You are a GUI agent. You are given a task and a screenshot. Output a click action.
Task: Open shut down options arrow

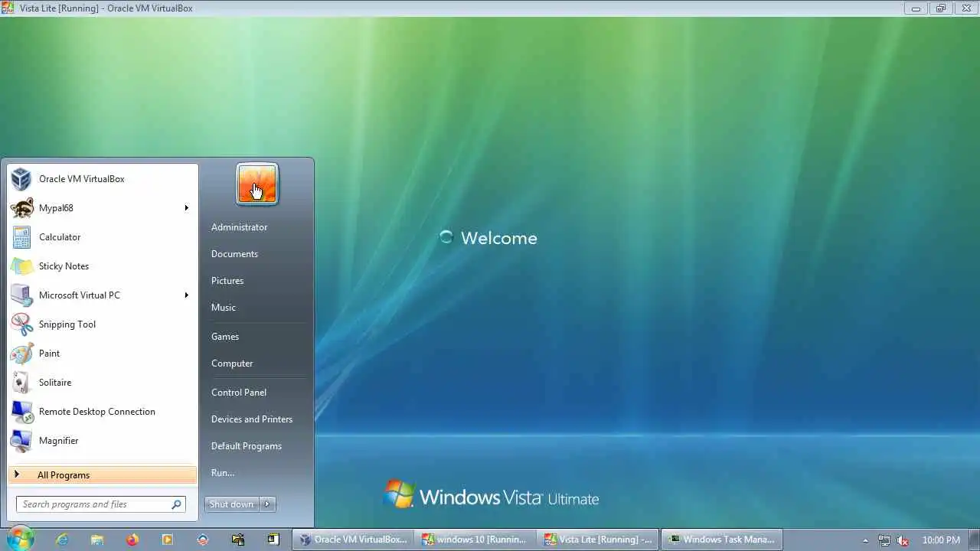[267, 504]
